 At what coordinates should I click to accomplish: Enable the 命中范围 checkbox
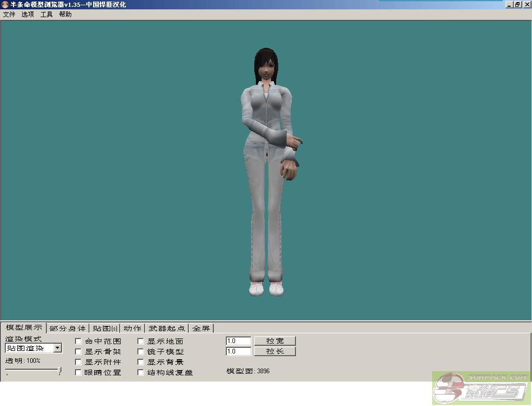click(x=79, y=342)
